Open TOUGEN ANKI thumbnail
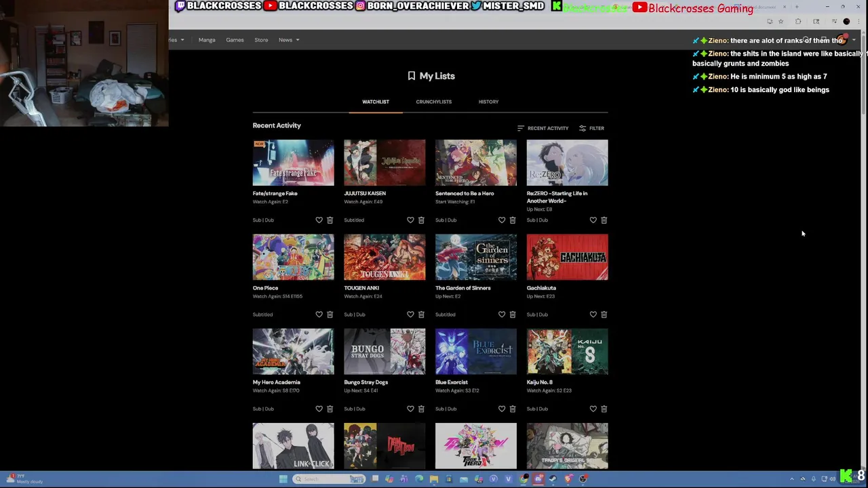This screenshot has height=488, width=868. 384,257
